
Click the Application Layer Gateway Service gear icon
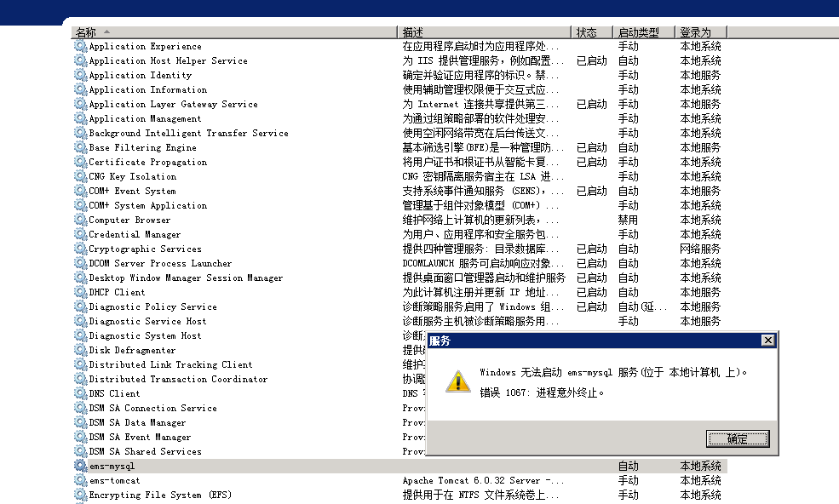click(x=80, y=104)
